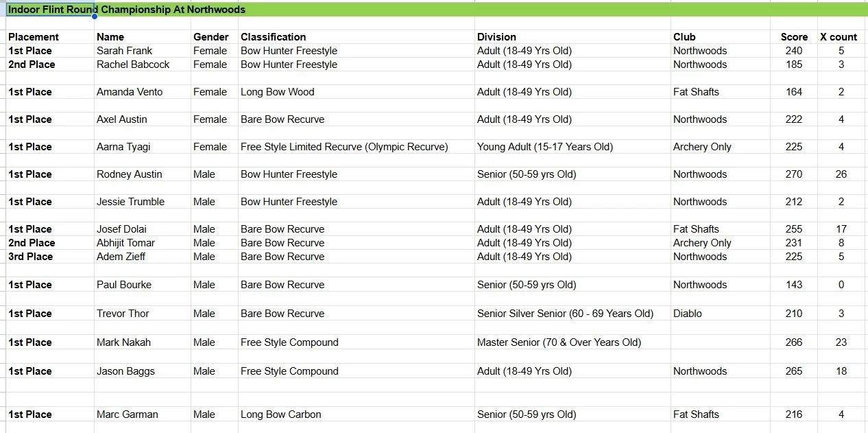Image resolution: width=868 pixels, height=433 pixels.
Task: Click the Classification header cell
Action: pos(357,37)
